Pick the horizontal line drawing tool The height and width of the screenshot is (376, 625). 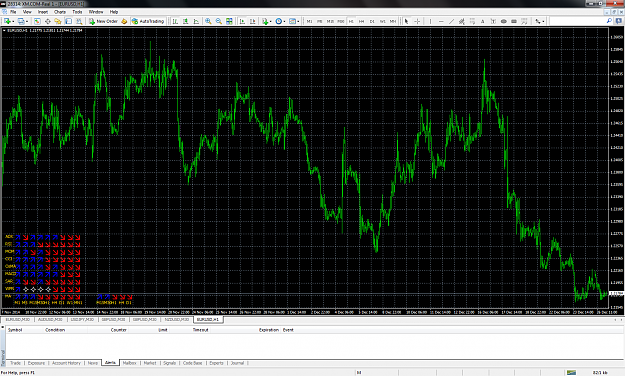pos(441,21)
